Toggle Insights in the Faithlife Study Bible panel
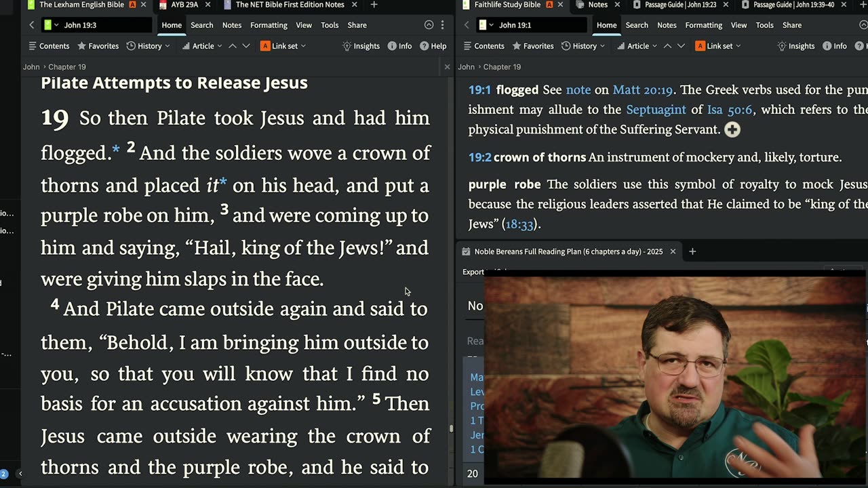 tap(795, 46)
